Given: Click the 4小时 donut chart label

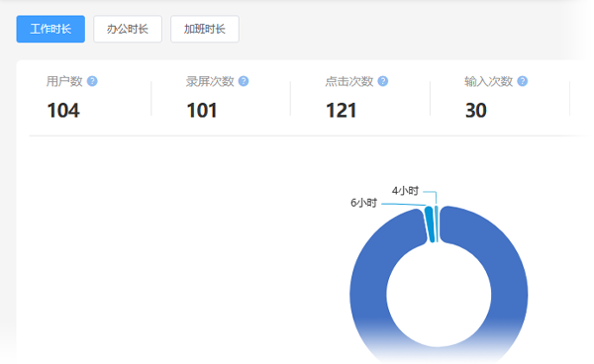Looking at the screenshot, I should click(x=405, y=191).
